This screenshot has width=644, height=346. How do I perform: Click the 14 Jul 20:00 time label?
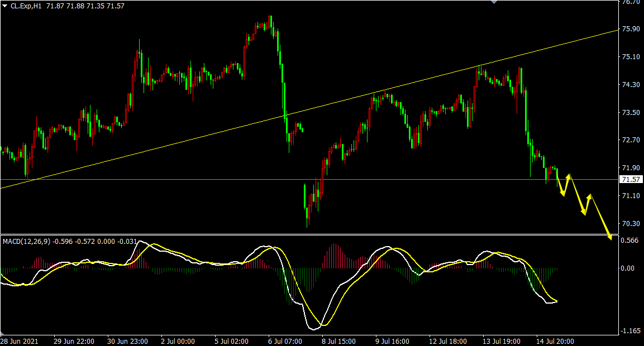[555, 342]
